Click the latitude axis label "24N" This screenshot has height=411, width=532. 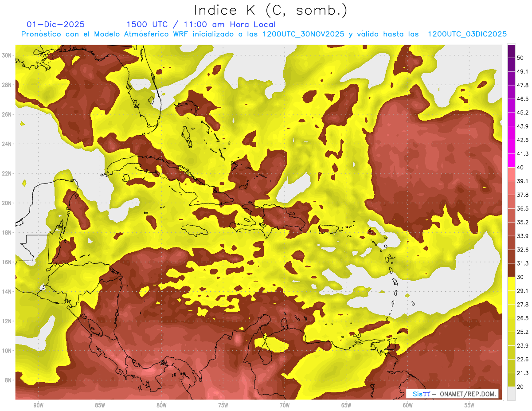[x=7, y=144]
